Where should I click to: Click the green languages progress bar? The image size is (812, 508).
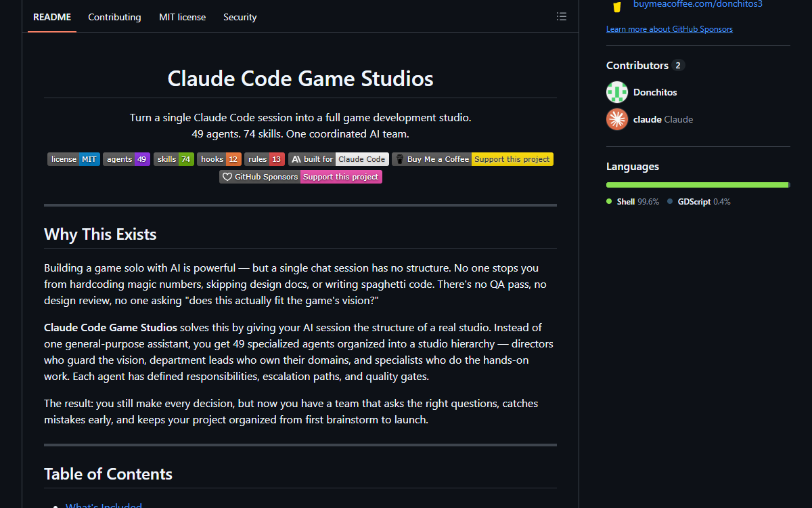click(697, 185)
